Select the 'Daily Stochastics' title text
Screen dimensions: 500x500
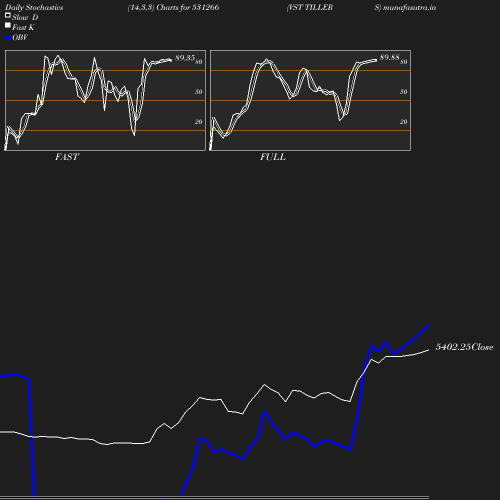34,7
